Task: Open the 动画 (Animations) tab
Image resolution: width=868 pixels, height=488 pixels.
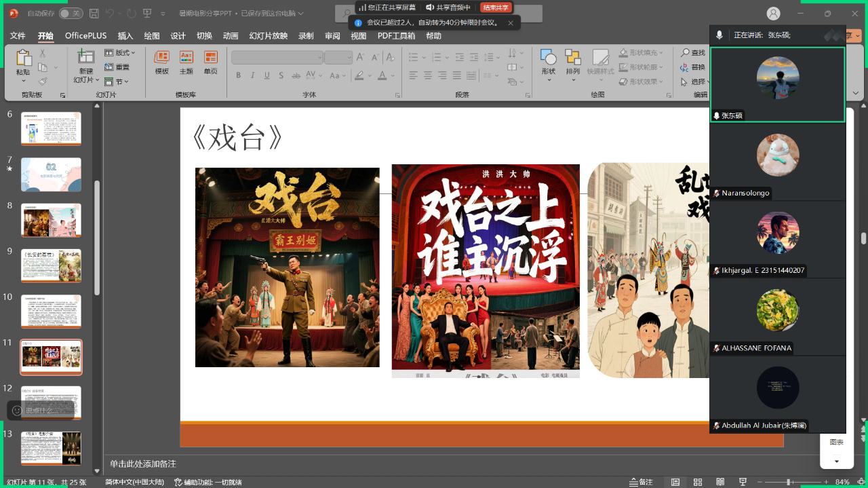Action: (x=231, y=36)
